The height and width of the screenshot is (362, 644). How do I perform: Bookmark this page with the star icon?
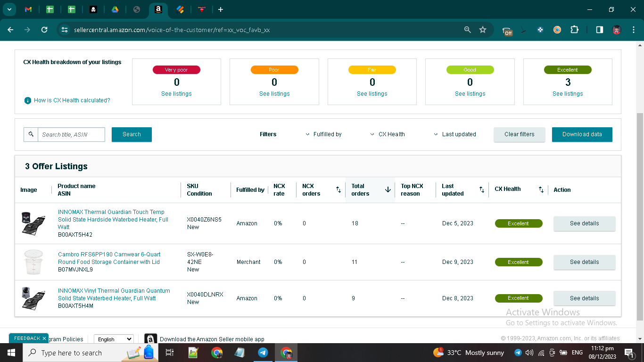point(483,30)
